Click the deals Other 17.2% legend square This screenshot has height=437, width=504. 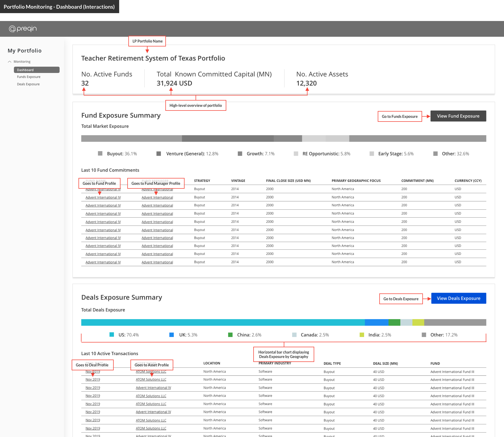pyautogui.click(x=424, y=335)
